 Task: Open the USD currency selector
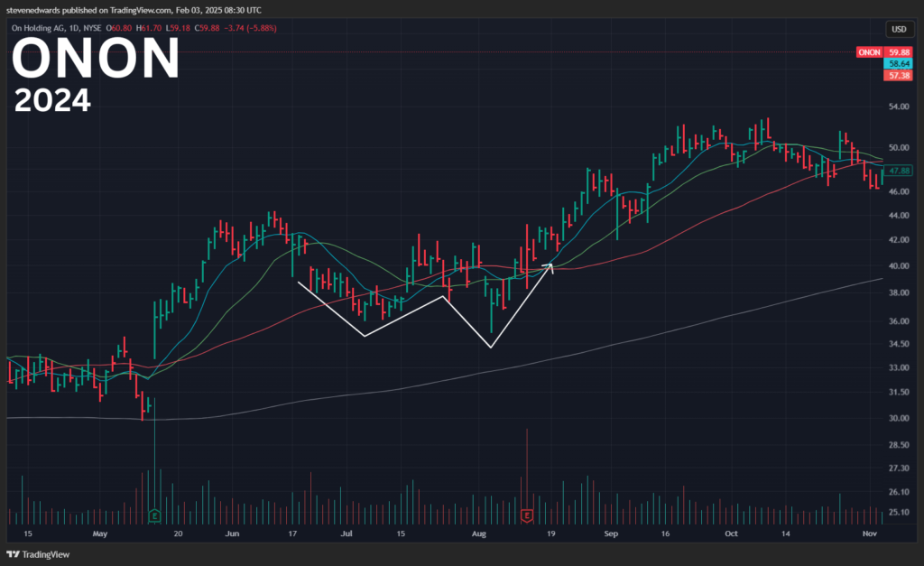click(899, 30)
